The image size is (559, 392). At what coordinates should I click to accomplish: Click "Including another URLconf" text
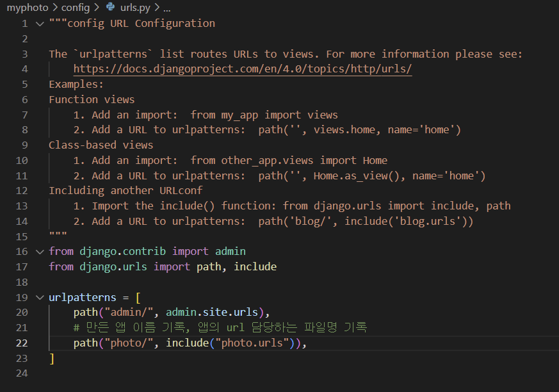tap(126, 191)
